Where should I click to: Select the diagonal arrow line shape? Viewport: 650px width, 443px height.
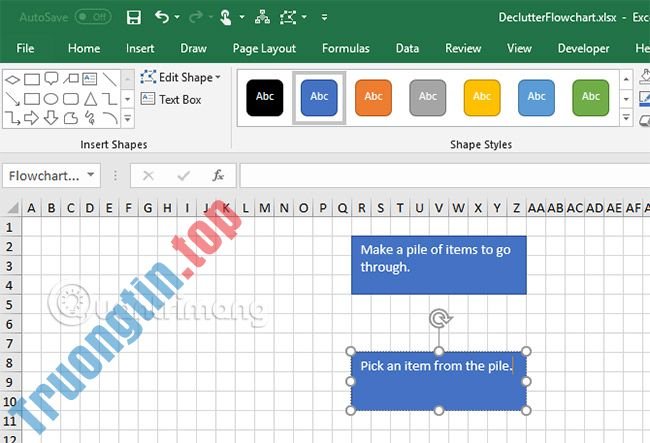tap(12, 99)
